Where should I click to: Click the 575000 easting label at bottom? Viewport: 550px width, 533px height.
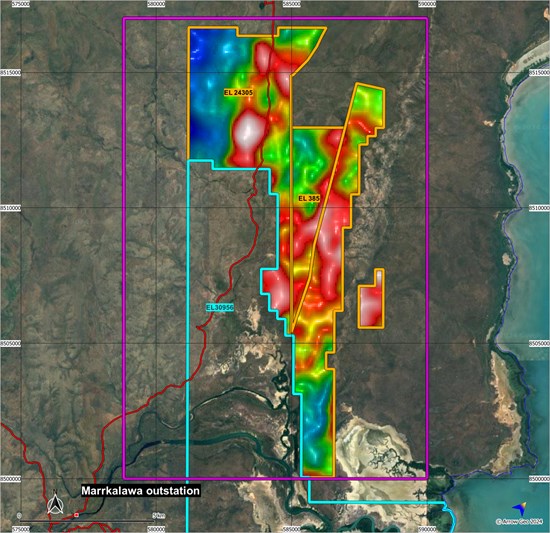[x=20, y=529]
